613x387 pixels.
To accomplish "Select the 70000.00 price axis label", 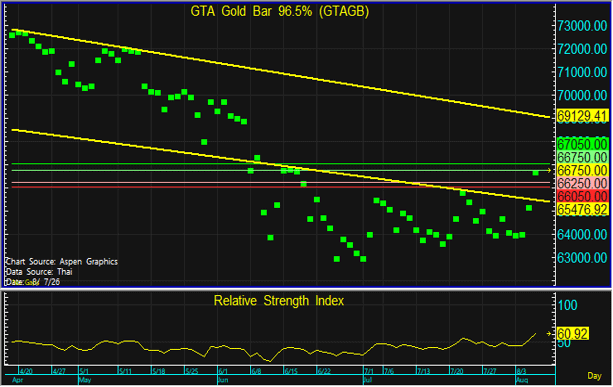I will (x=582, y=95).
